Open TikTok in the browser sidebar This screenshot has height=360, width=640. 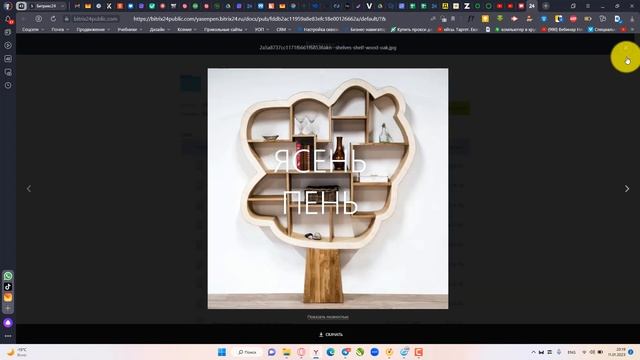click(8, 287)
